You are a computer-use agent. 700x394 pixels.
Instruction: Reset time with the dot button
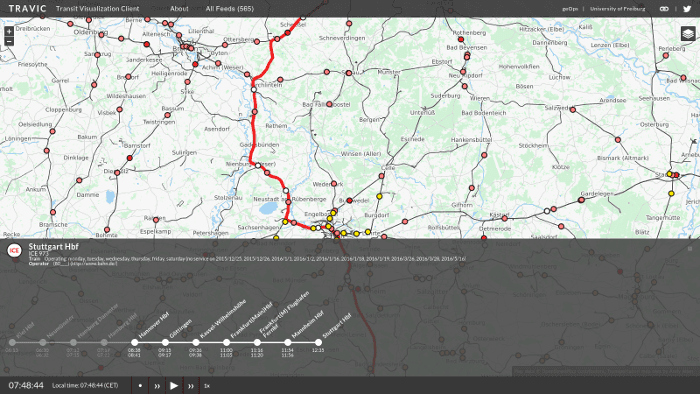(140, 386)
